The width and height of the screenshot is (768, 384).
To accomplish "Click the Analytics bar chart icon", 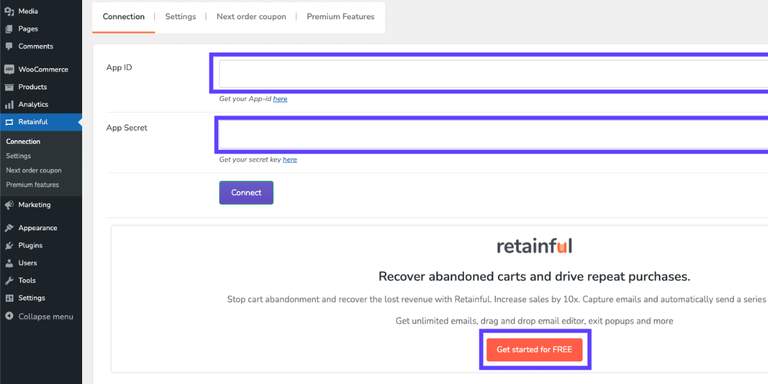I will (9, 105).
